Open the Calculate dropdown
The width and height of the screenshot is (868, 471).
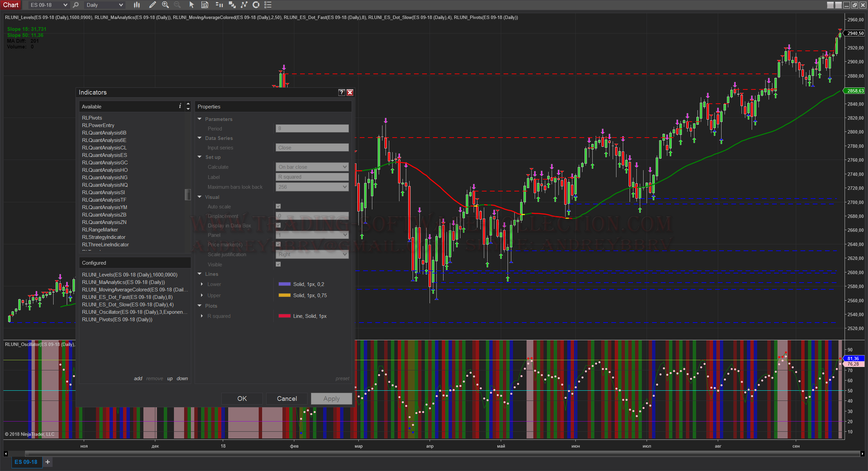[312, 167]
